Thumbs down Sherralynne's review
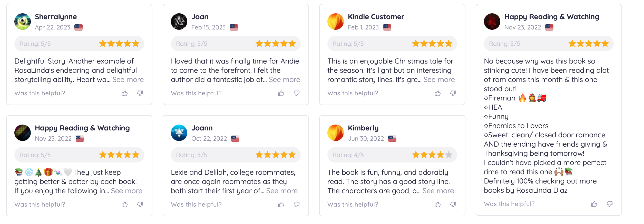 140,93
